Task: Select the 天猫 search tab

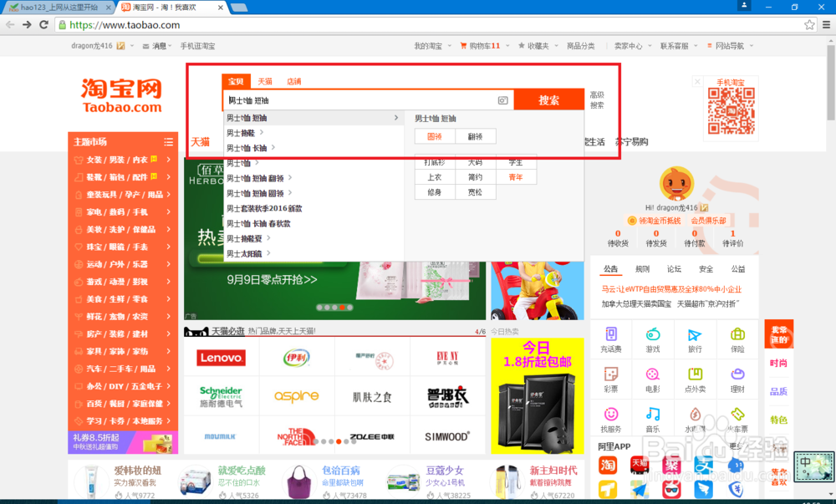Action: click(265, 81)
